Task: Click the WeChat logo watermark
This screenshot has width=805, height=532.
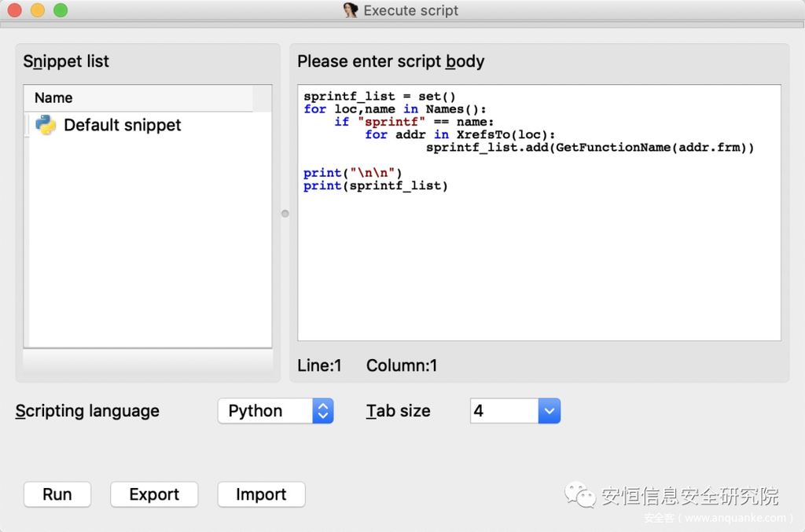Action: 580,495
